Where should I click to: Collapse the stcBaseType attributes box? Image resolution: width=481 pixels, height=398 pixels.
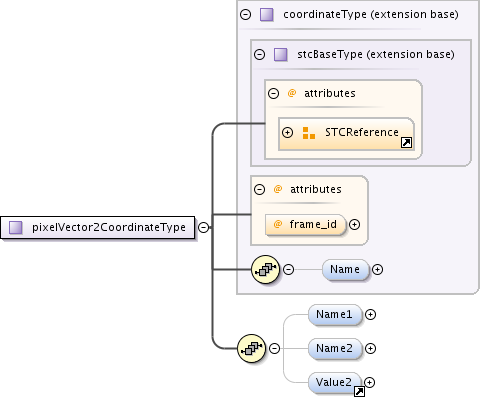click(x=273, y=93)
